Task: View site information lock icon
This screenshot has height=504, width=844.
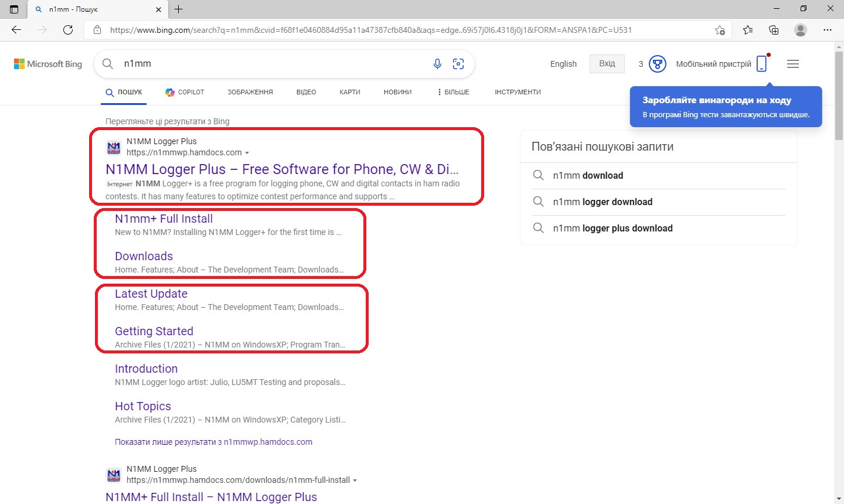Action: [x=97, y=30]
